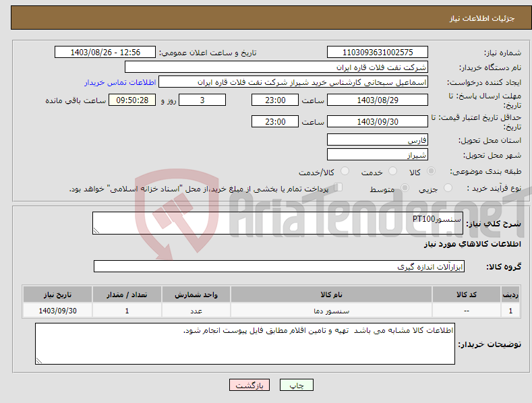Select the جزیی purchase type radio
532x403 pixels.
448,187
